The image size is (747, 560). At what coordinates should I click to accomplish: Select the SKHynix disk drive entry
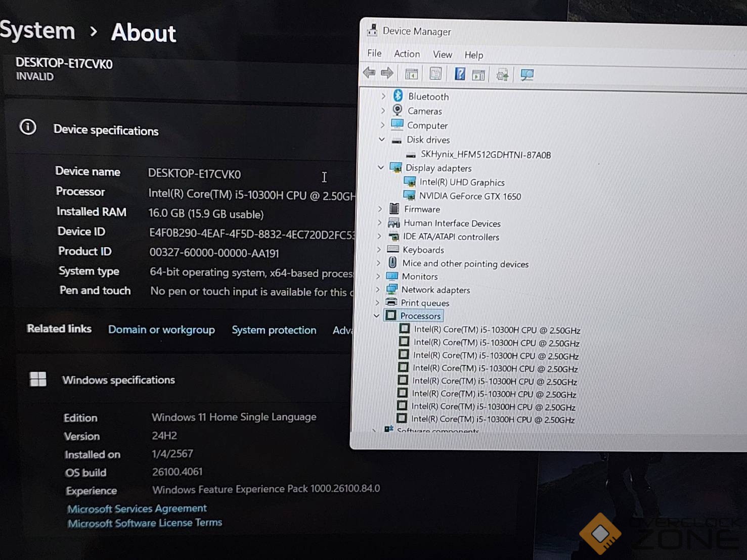point(485,155)
